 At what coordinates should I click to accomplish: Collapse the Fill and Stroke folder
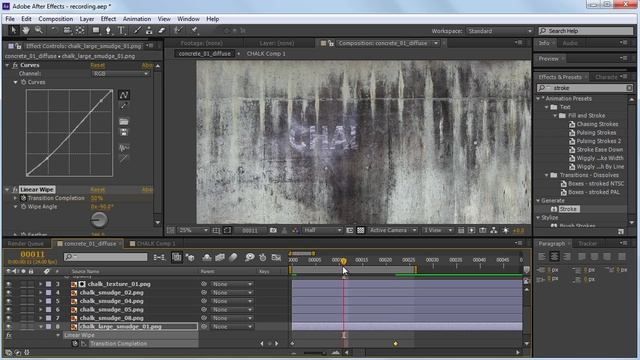555,116
